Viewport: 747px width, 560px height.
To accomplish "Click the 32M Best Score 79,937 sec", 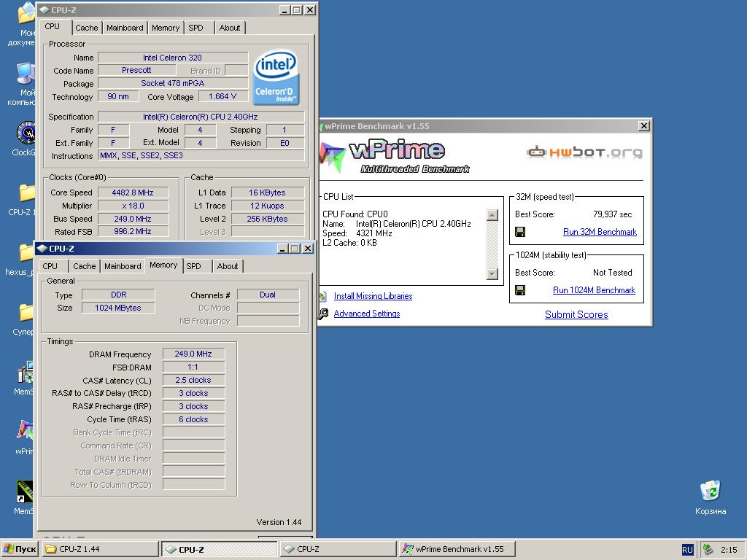I will point(613,214).
